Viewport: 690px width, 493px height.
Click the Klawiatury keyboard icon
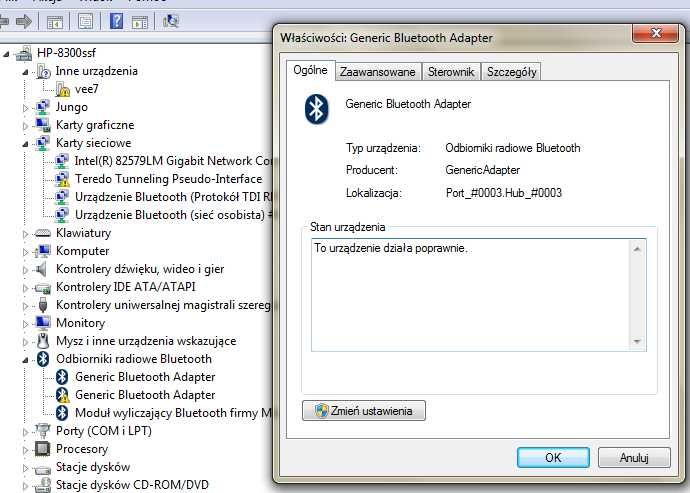[x=43, y=233]
